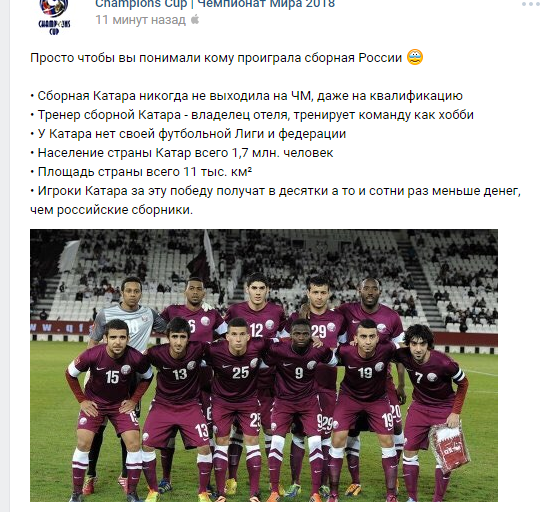Open the post's three-dot options menu
This screenshot has height=512, width=558.
pos(531,4)
